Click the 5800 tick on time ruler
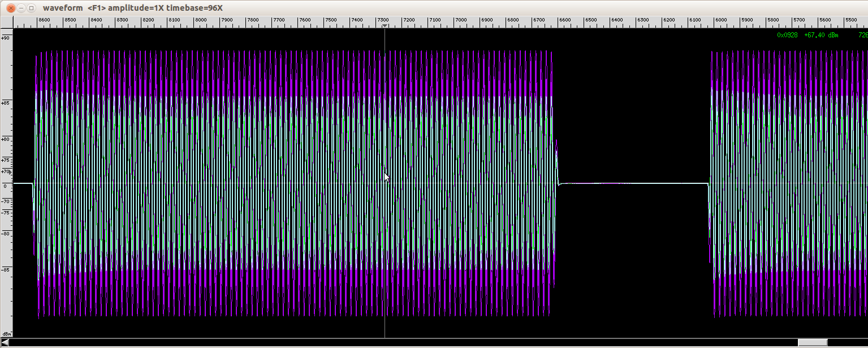This screenshot has height=348, width=868. pos(773,20)
